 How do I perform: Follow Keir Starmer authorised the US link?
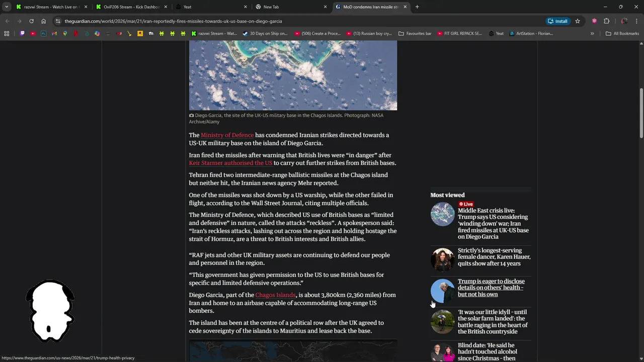point(230,163)
